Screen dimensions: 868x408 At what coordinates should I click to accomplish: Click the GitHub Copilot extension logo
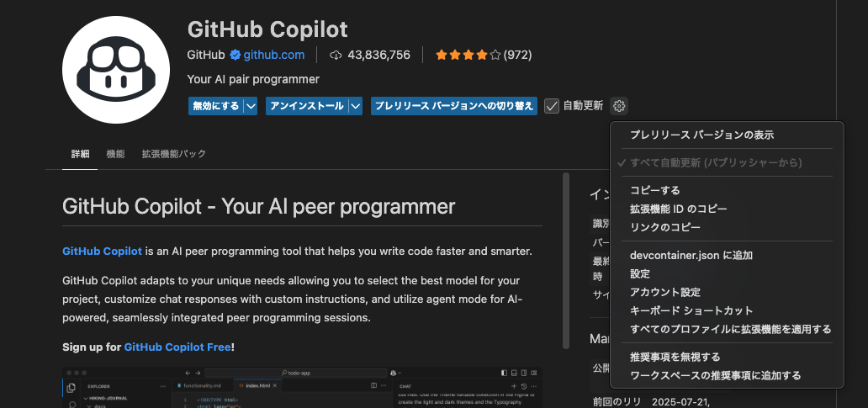(x=116, y=70)
